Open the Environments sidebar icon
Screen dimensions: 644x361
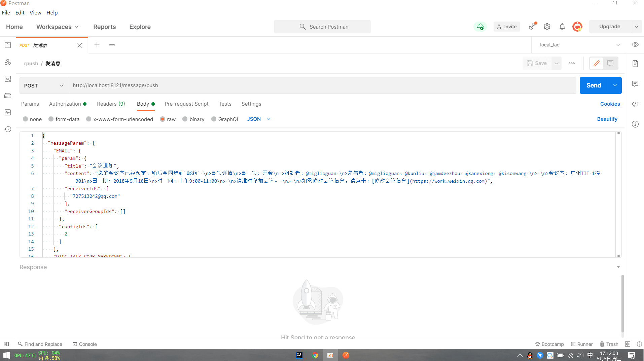(8, 79)
